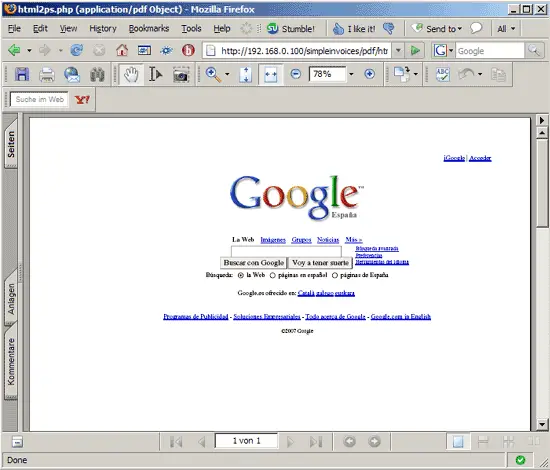Click the 1 von 1 page number field
550x470 pixels.
[246, 441]
